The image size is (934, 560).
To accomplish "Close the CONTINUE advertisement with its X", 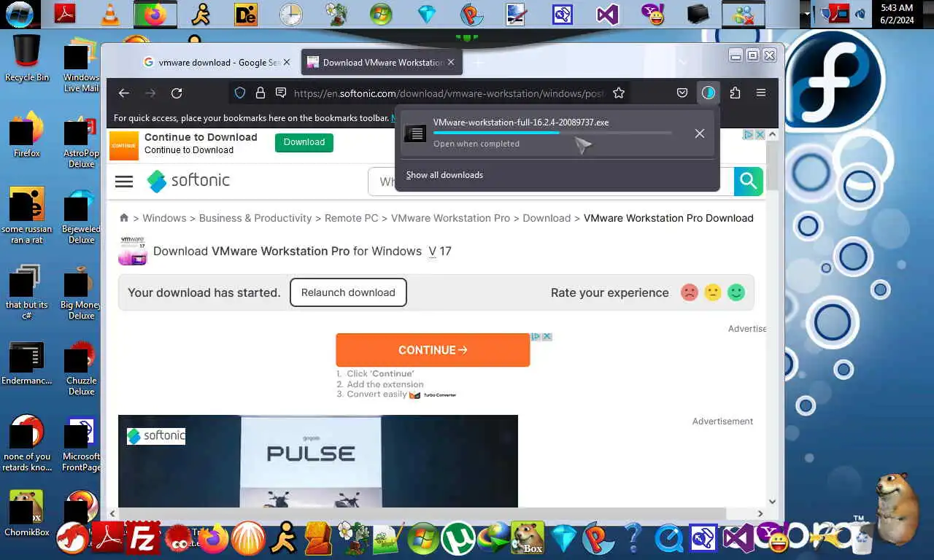I will pos(547,336).
